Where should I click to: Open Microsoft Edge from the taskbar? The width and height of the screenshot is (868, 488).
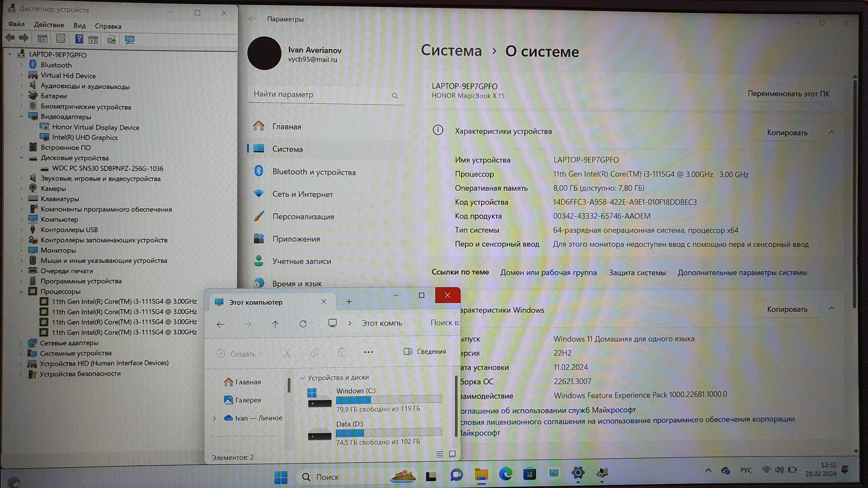(505, 474)
